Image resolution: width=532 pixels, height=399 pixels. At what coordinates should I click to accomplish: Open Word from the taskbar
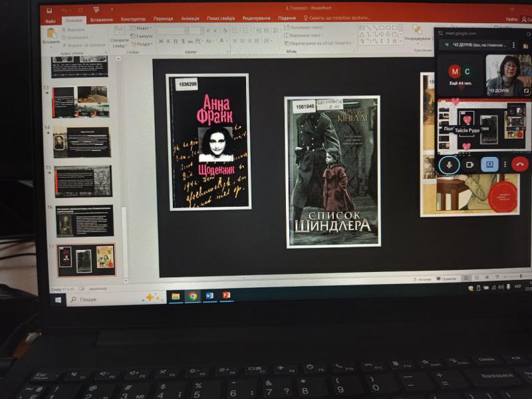(x=209, y=295)
